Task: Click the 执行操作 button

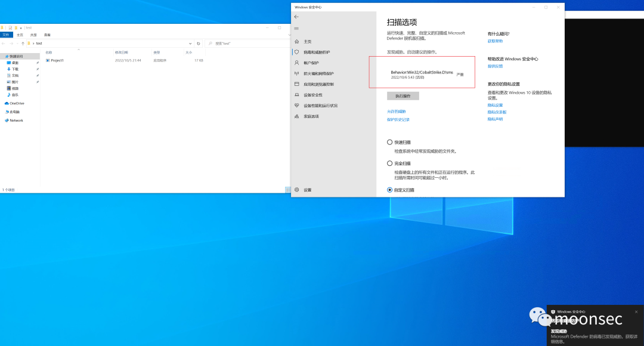Action: (403, 95)
